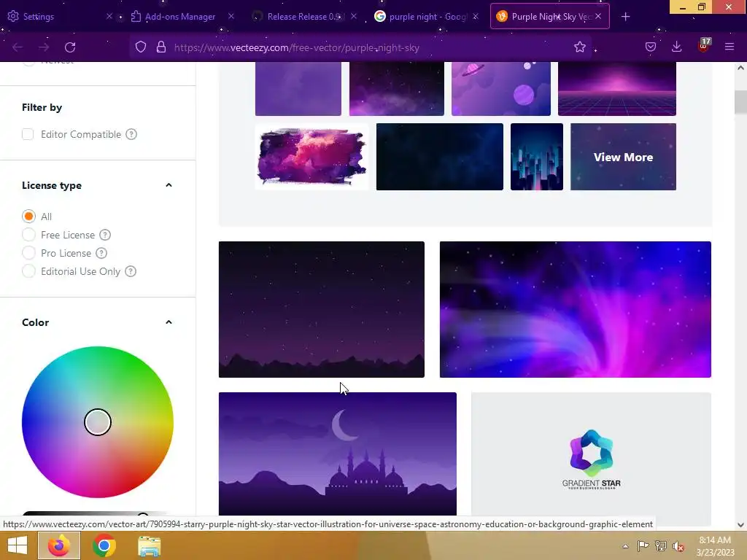Open retro grid horizon thumbnail

point(617,88)
